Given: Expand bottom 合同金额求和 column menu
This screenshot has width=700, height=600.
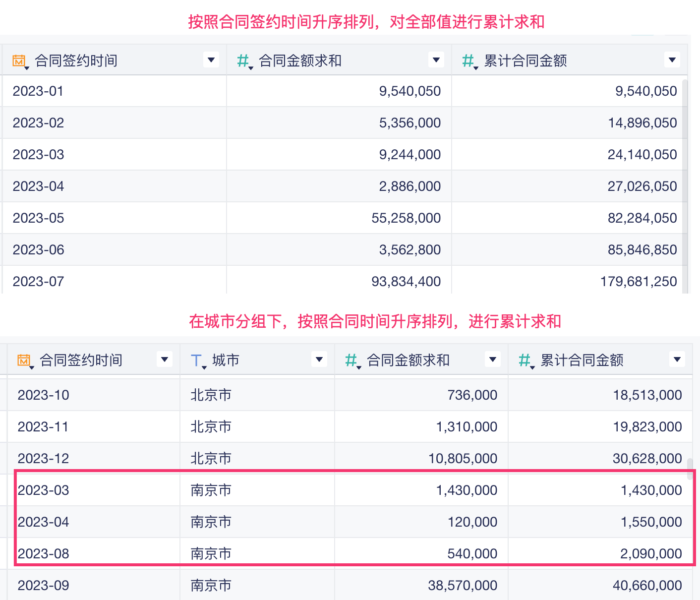Looking at the screenshot, I should coord(493,359).
